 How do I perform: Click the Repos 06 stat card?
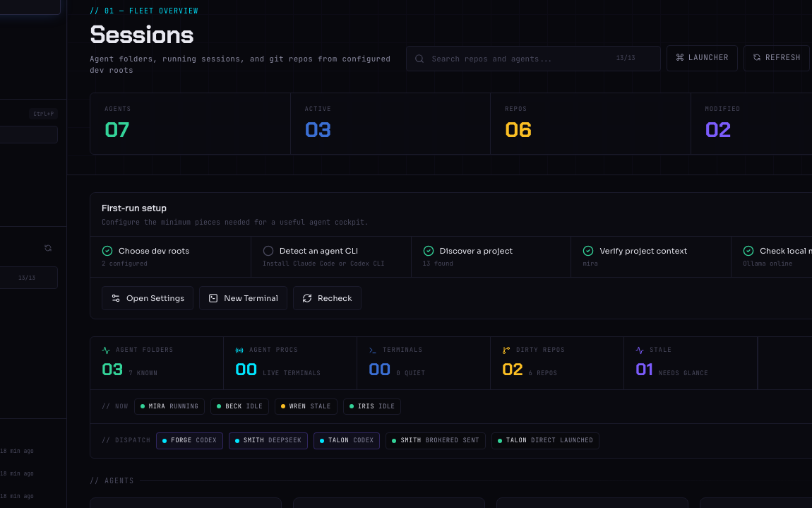(590, 124)
